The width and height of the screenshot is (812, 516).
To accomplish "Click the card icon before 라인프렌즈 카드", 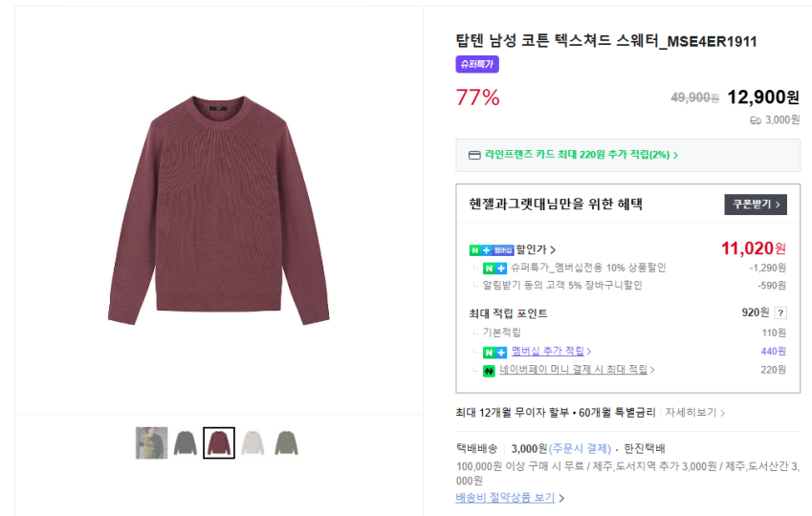I will pyautogui.click(x=474, y=155).
